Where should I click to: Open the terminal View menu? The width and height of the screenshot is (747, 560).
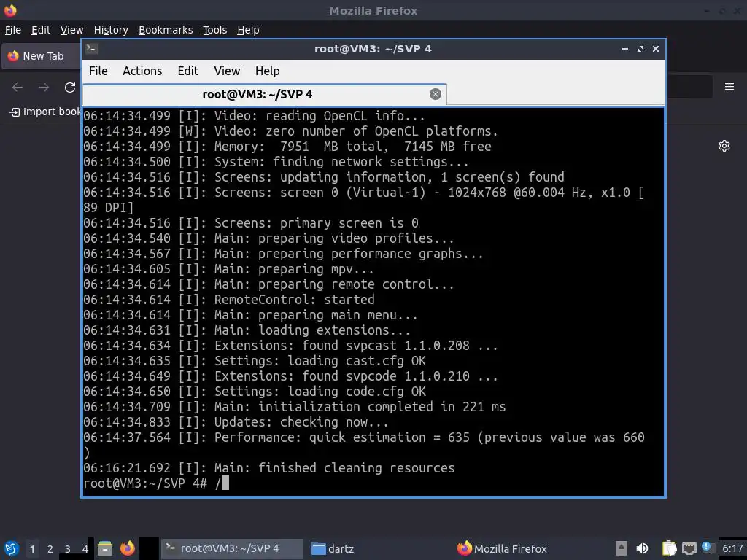tap(227, 71)
